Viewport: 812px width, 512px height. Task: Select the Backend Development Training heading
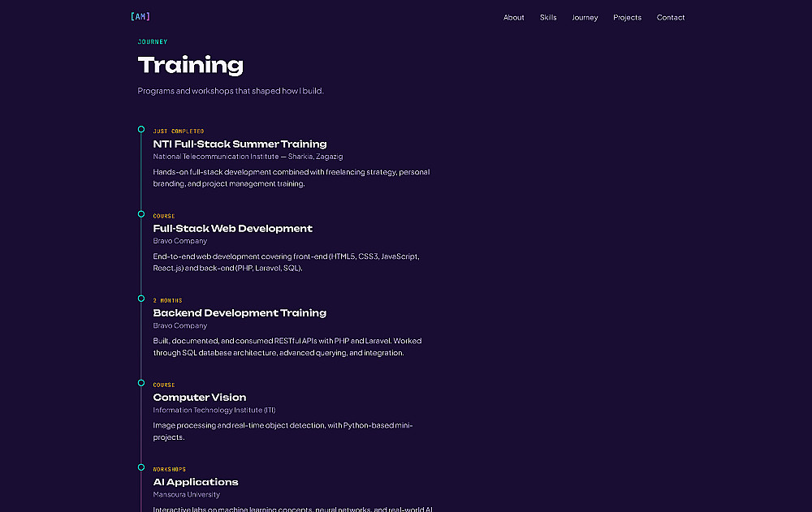[x=240, y=312]
